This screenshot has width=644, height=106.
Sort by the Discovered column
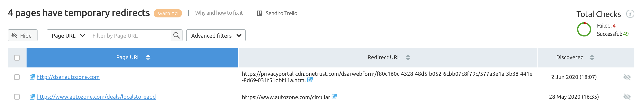[x=591, y=58]
